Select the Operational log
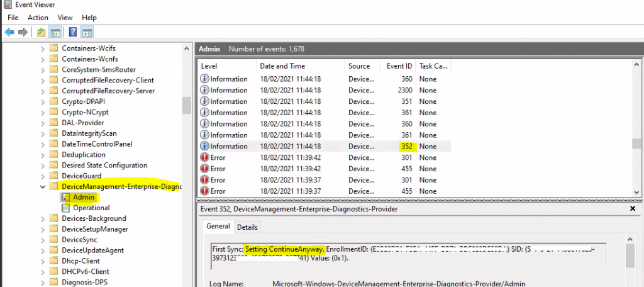The width and height of the screenshot is (644, 287). pos(91,208)
